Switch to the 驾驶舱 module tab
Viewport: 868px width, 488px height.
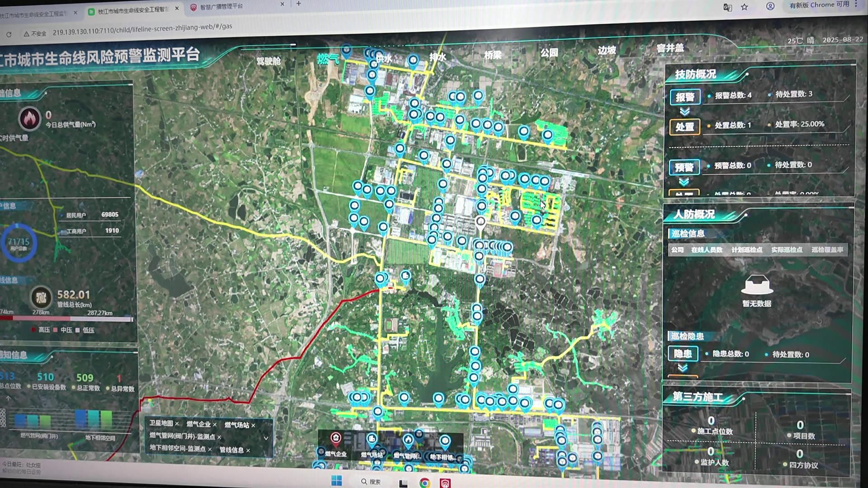tap(269, 61)
